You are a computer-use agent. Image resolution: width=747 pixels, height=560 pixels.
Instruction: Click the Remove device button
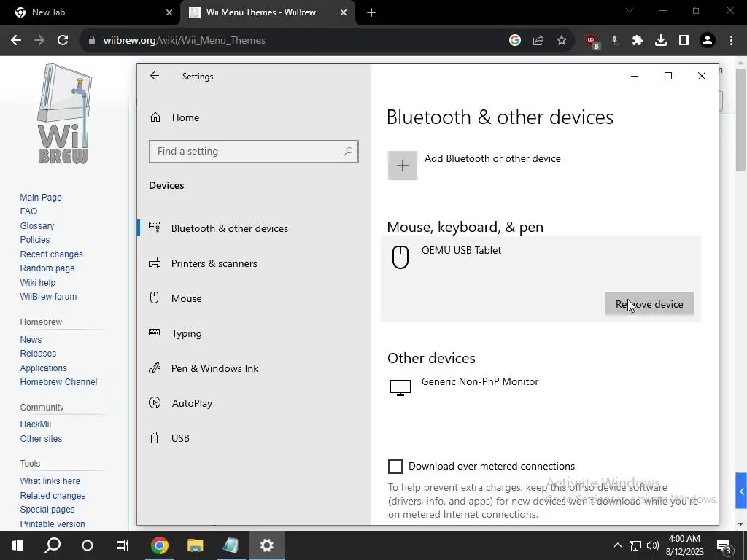point(649,304)
